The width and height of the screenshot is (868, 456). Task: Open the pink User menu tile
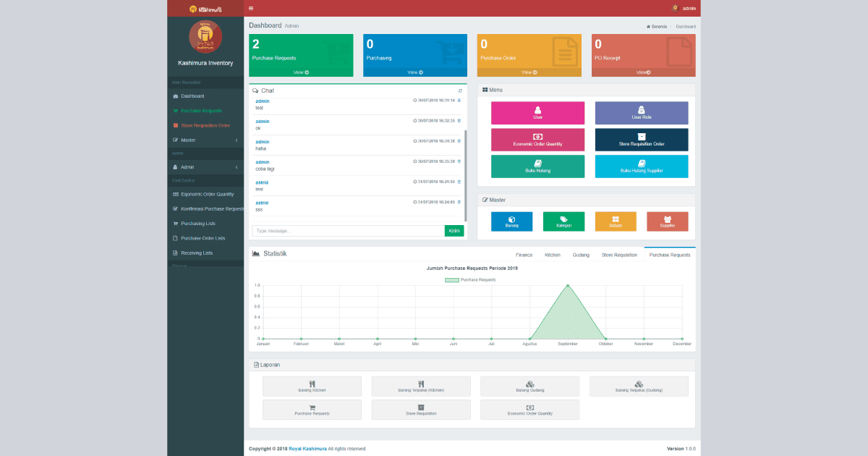pos(537,113)
